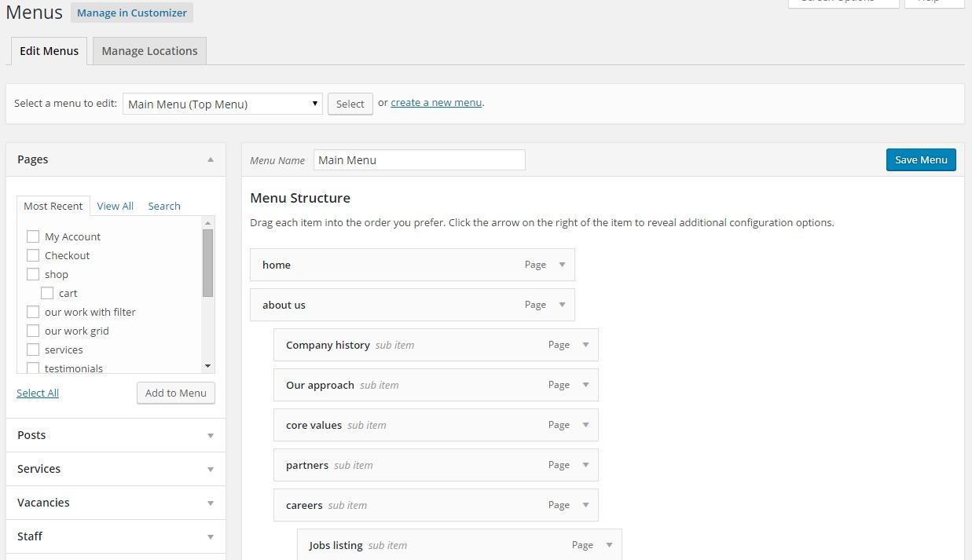Screen dimensions: 972x560
Task: Enable the services page checkbox
Action: tap(33, 350)
